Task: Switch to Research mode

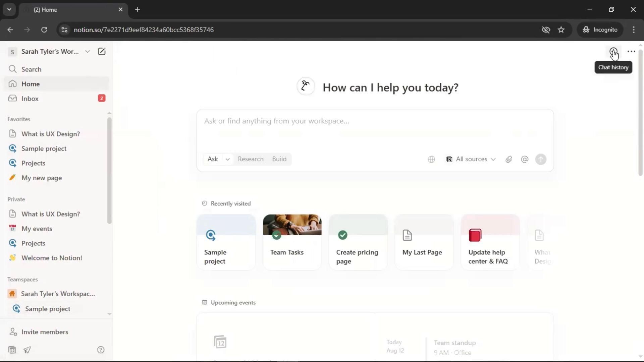Action: pos(251,159)
